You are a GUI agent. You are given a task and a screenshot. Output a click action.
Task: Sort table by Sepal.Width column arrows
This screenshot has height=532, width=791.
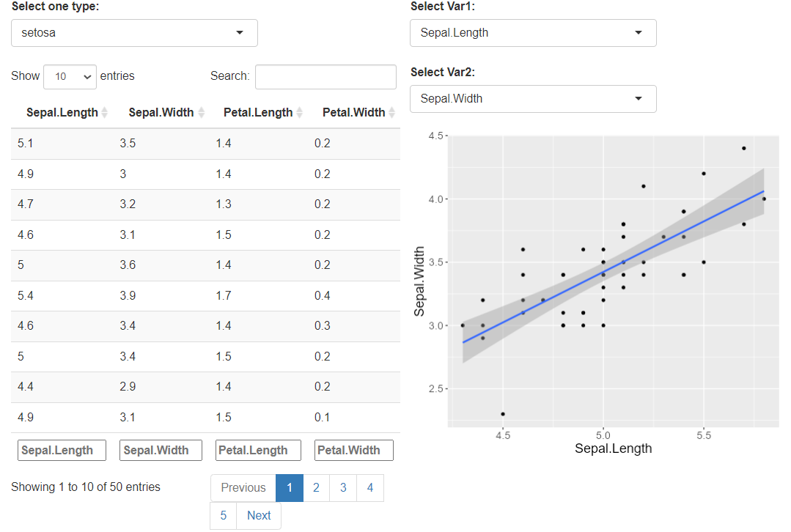click(200, 113)
